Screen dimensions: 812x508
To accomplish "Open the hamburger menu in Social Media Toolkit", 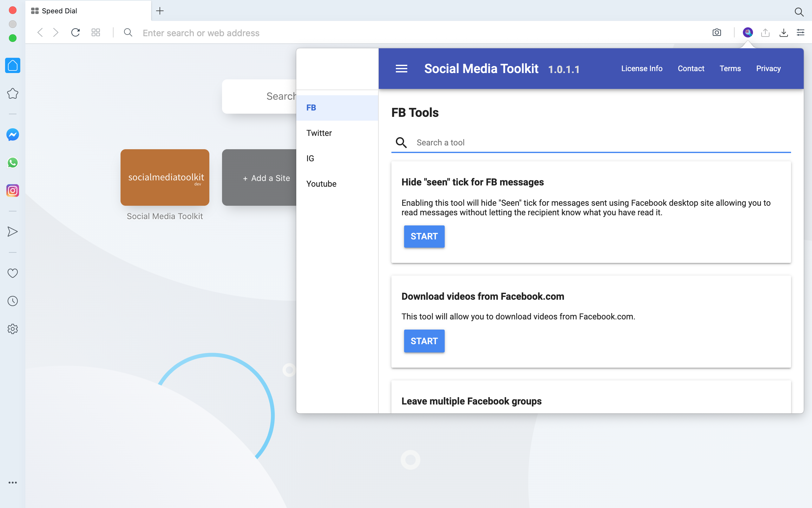I will (x=401, y=69).
